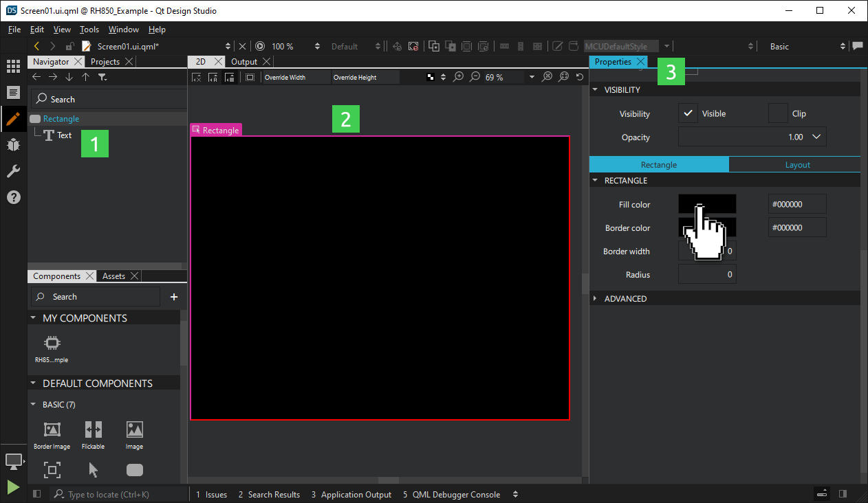
Task: Click the Override Width input field
Action: click(x=296, y=77)
